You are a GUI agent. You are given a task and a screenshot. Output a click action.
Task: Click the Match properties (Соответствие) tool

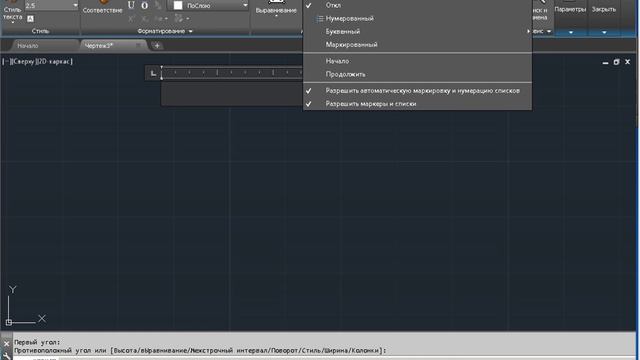coord(102,7)
